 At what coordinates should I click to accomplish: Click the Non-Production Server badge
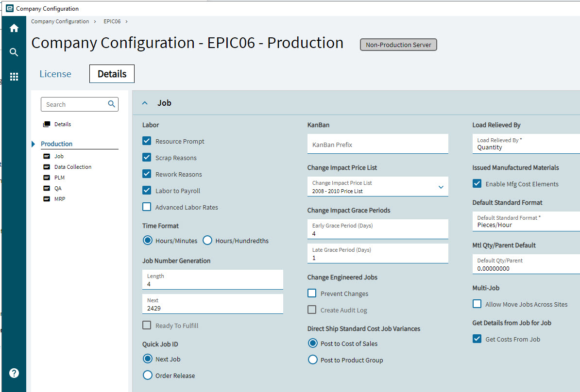pyautogui.click(x=398, y=45)
